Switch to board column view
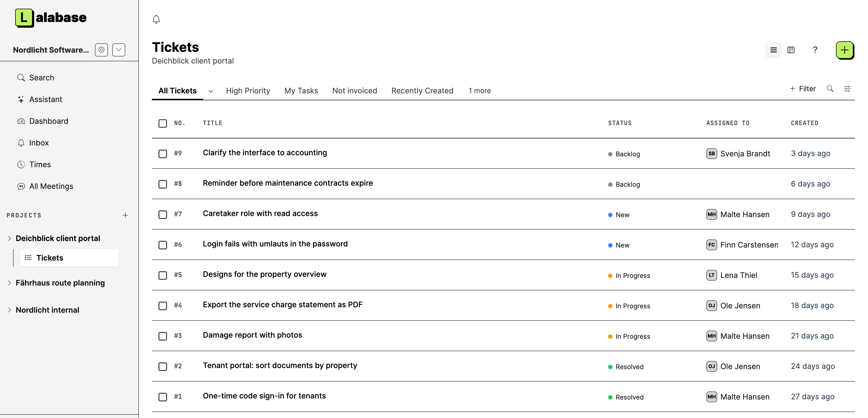Viewport: 868px width, 418px height. [791, 50]
